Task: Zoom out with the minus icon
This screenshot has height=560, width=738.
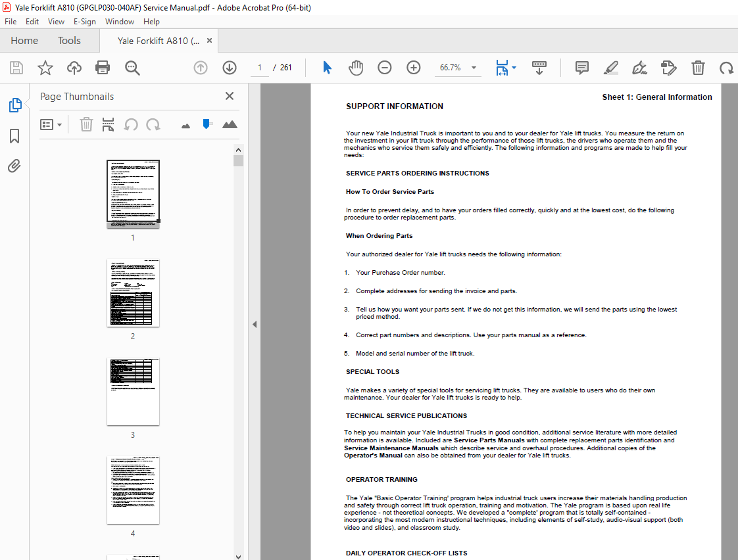Action: point(385,68)
